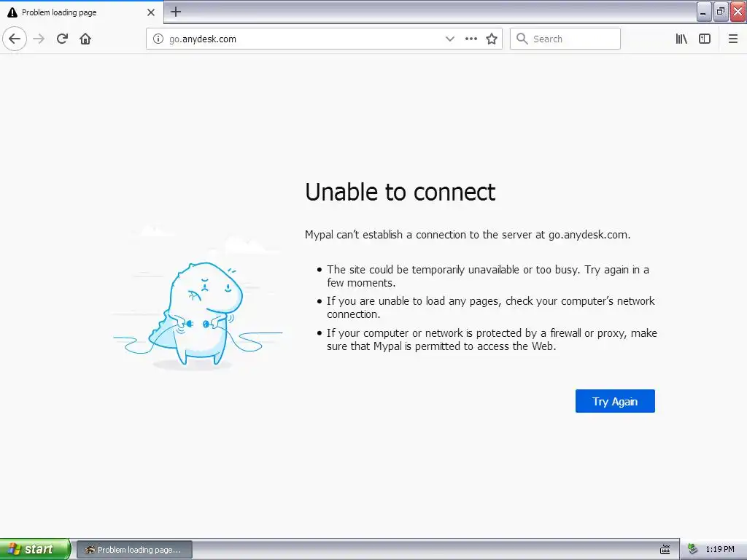Bookmark this page with the star icon
Viewport: 747px width, 560px height.
492,39
